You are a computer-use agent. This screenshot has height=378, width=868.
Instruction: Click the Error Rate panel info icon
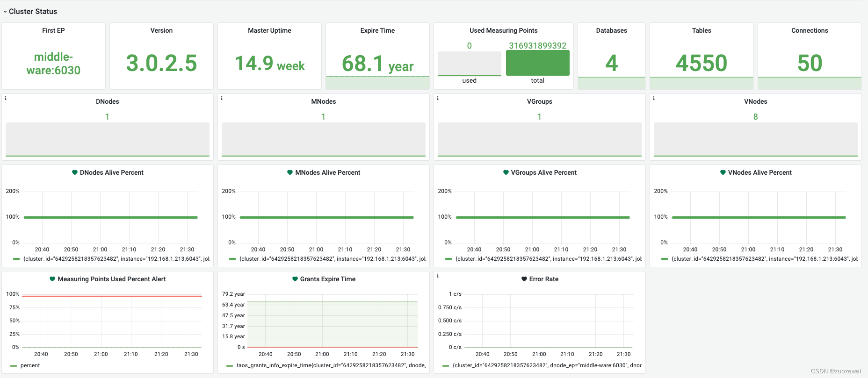pos(437,276)
